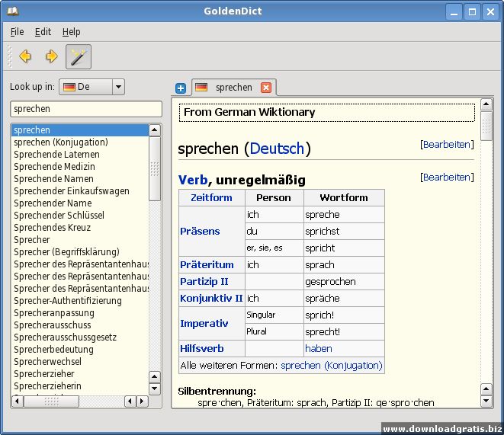Screen dimensions: 504x435
Task: Toggle the scan popup wand button
Action: click(79, 57)
